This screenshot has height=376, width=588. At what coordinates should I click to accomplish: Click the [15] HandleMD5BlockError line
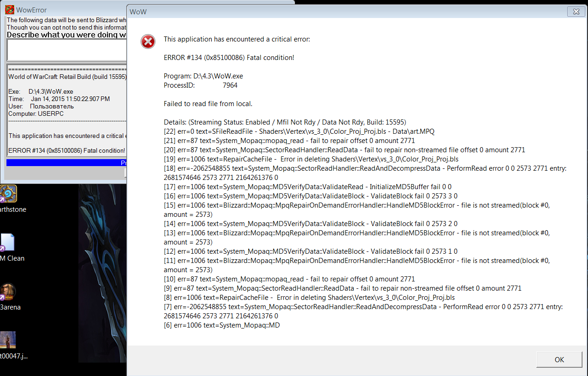pos(357,210)
